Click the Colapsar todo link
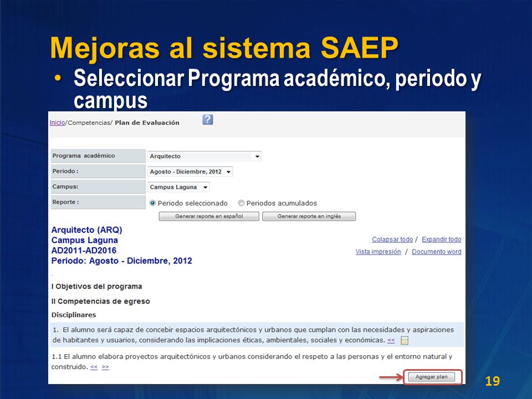This screenshot has height=399, width=532. tap(392, 239)
